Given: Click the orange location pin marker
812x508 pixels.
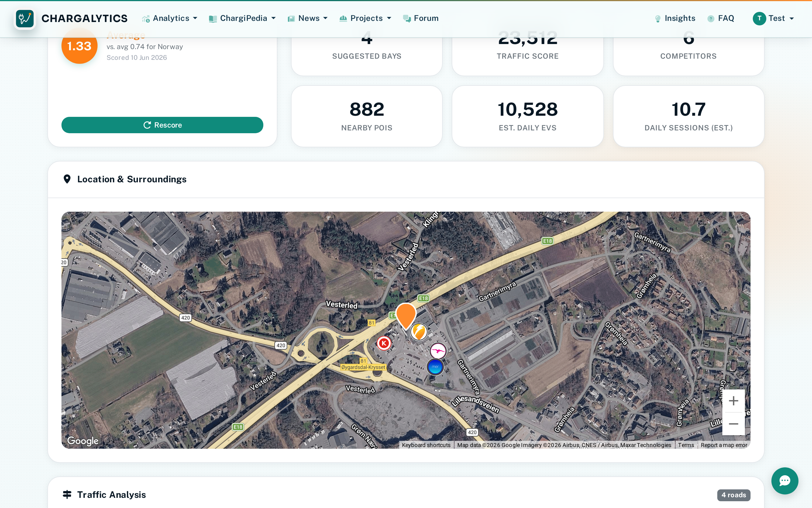Looking at the screenshot, I should pyautogui.click(x=406, y=316).
